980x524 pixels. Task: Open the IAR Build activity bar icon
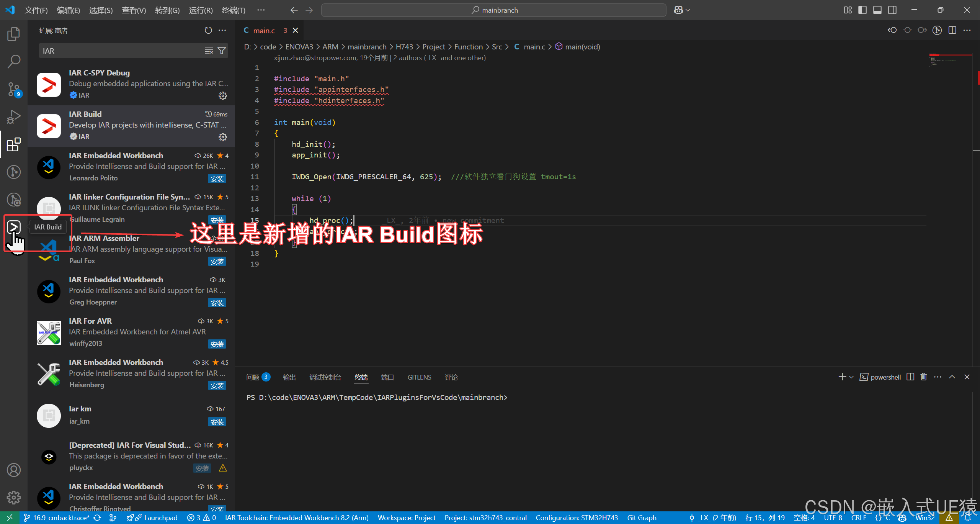click(14, 227)
